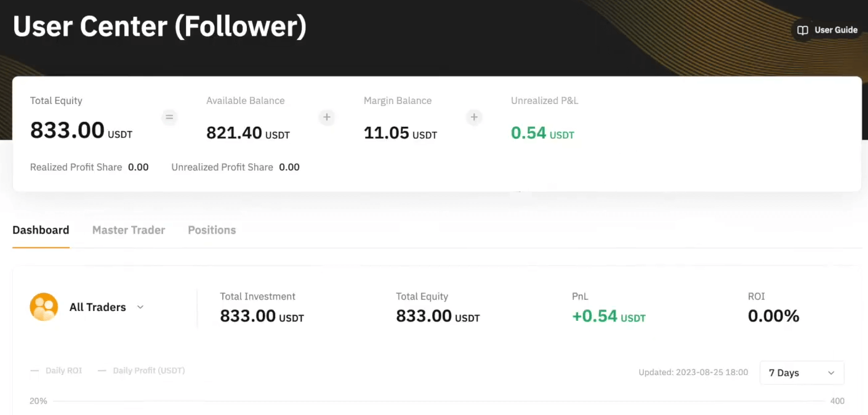Screen dimensions: 868x415
Task: Click the plus icon after Margin Balance
Action: (474, 117)
